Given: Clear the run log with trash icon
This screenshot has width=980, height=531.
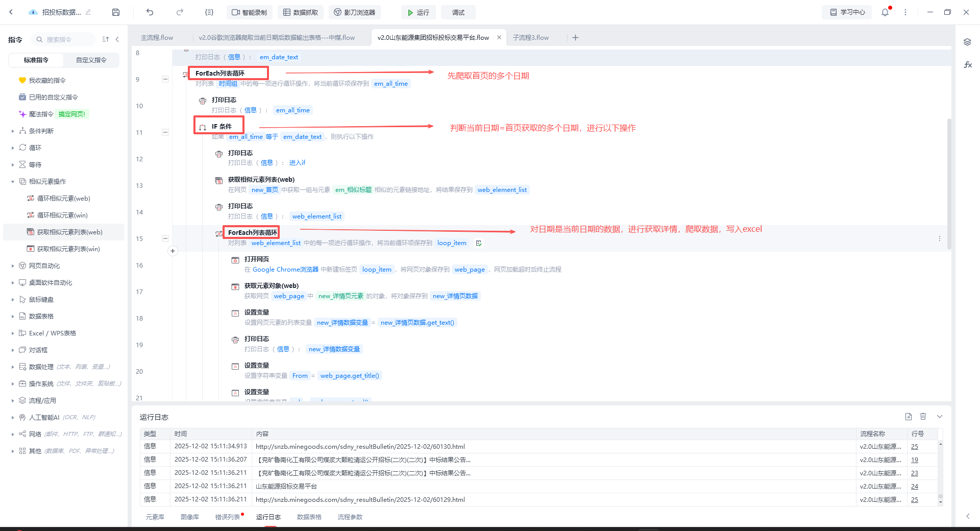Looking at the screenshot, I should click(923, 417).
